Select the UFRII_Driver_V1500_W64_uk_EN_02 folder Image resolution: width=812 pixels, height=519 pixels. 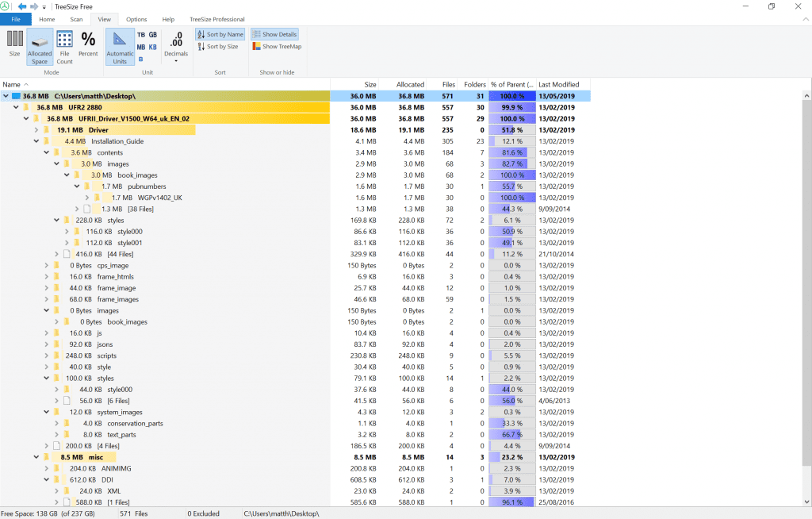point(133,119)
